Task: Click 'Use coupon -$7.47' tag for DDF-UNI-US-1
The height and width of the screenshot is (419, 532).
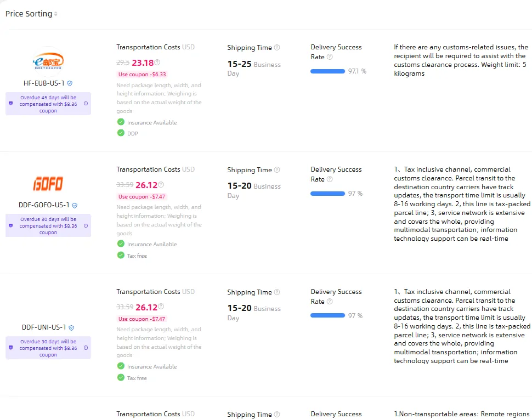Action: click(x=142, y=319)
